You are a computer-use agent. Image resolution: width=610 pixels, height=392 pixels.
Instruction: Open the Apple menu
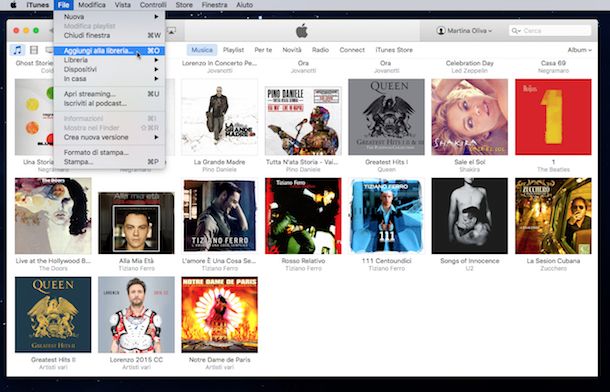[14, 5]
